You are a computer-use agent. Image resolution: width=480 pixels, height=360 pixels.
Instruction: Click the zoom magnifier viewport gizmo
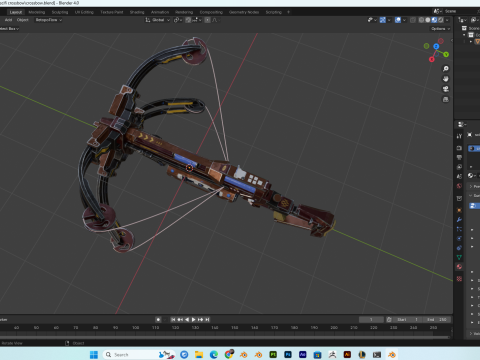446,69
